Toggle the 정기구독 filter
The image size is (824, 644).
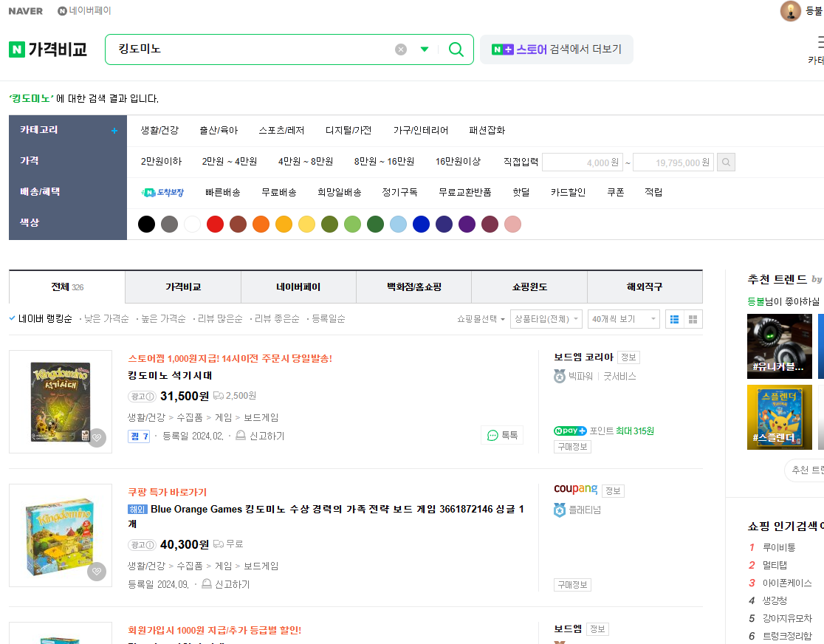click(x=399, y=193)
